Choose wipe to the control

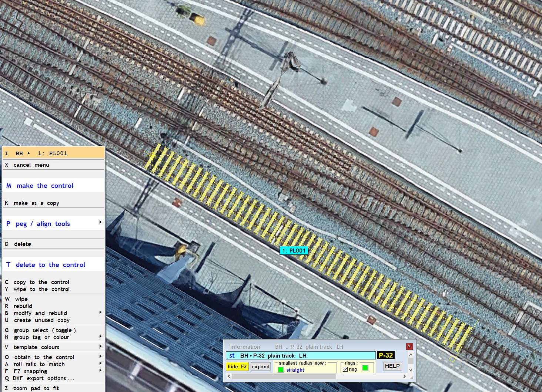coord(54,289)
